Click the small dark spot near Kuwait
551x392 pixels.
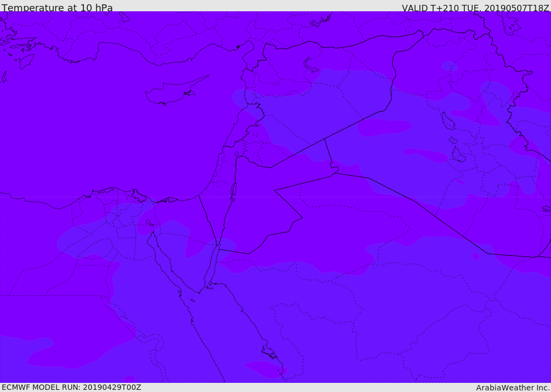(x=476, y=256)
